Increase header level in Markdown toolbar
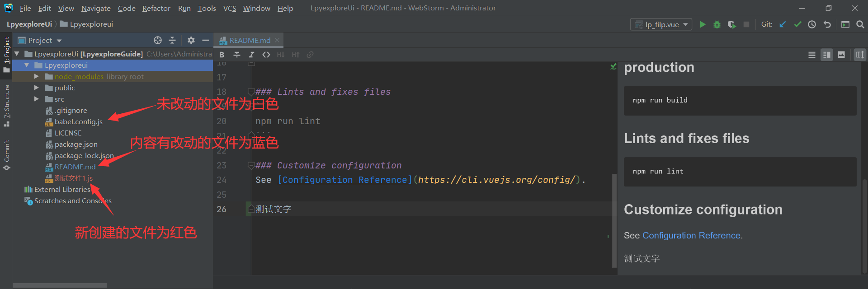Viewport: 868px width, 289px height. [295, 55]
